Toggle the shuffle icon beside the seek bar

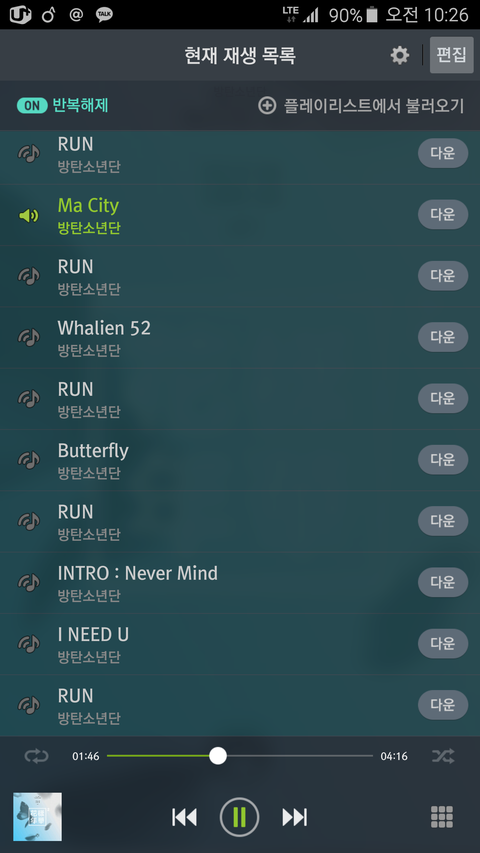(x=443, y=756)
